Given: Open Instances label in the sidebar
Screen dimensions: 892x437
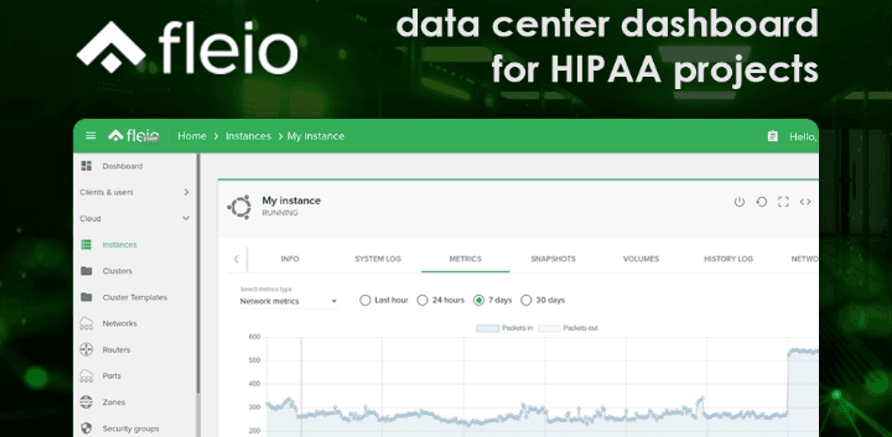Looking at the screenshot, I should click(119, 245).
